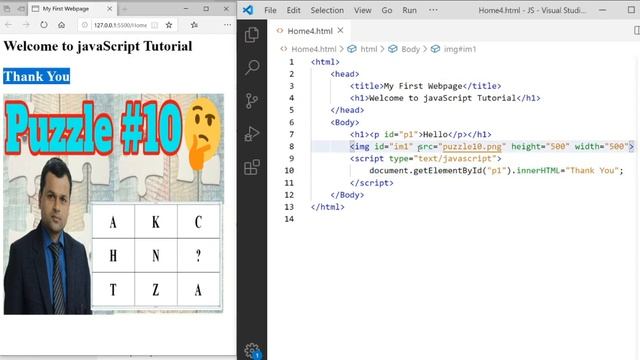The height and width of the screenshot is (360, 640).
Task: Click html in the breadcrumb
Action: click(x=369, y=49)
